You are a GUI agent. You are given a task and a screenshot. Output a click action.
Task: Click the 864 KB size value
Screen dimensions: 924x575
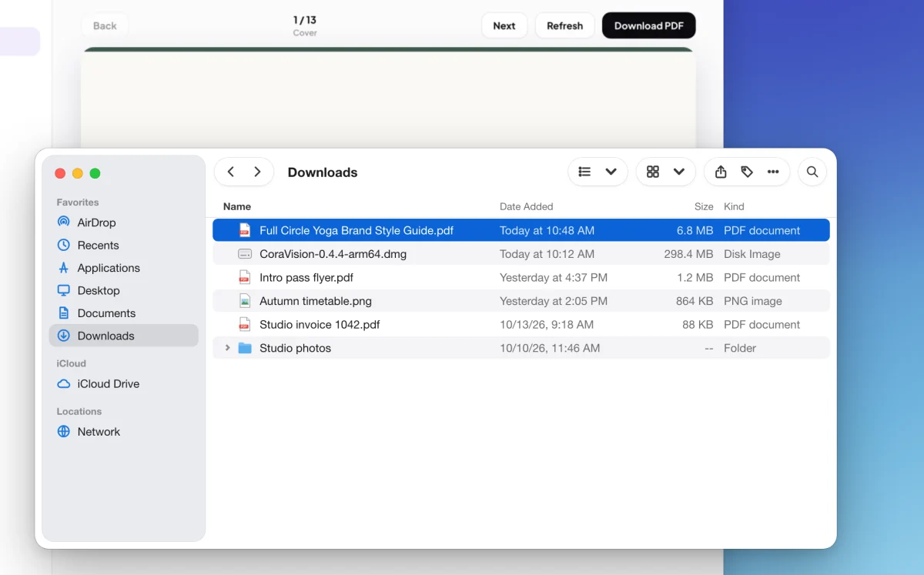tap(695, 301)
